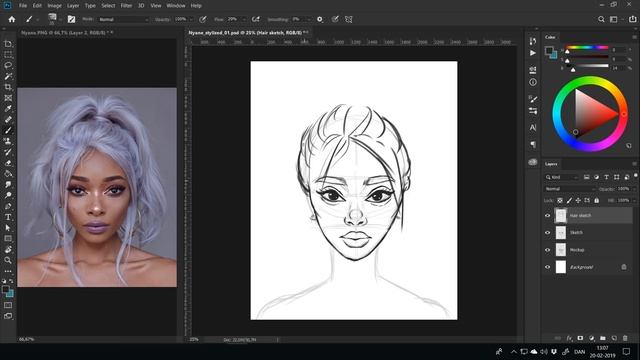This screenshot has height=360, width=640.
Task: Select the Color panel tab
Action: coord(550,37)
